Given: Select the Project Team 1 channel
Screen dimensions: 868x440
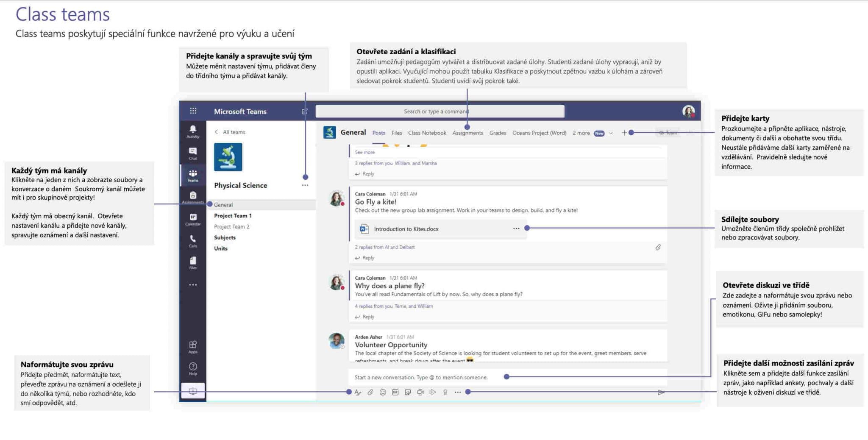Looking at the screenshot, I should click(233, 215).
